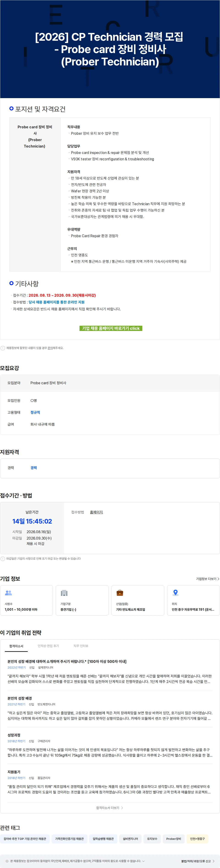Click the 중견기업 (-) value
220x868 pixels.
(x=68, y=610)
